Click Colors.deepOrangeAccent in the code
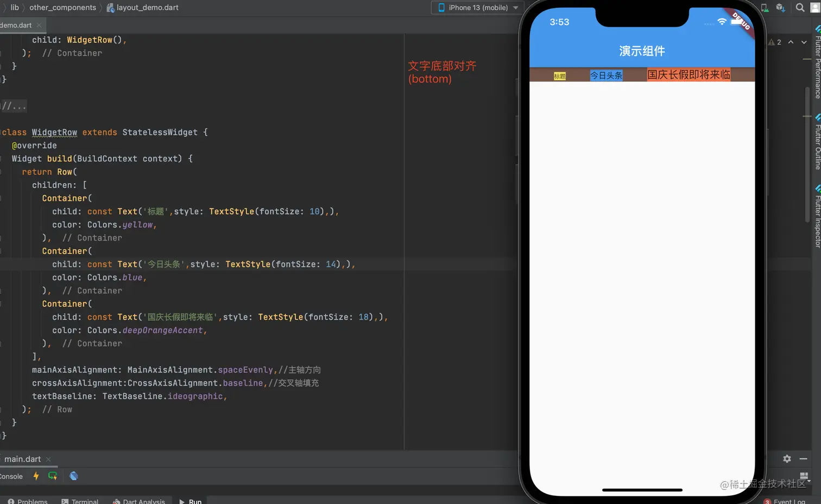Viewport: 821px width, 504px height. (145, 330)
